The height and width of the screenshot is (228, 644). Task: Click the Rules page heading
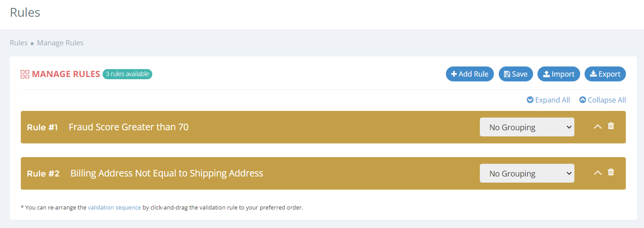click(25, 12)
